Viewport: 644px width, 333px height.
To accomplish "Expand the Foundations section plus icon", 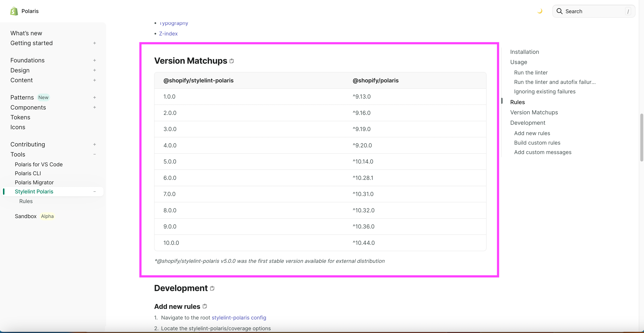I will tap(94, 60).
